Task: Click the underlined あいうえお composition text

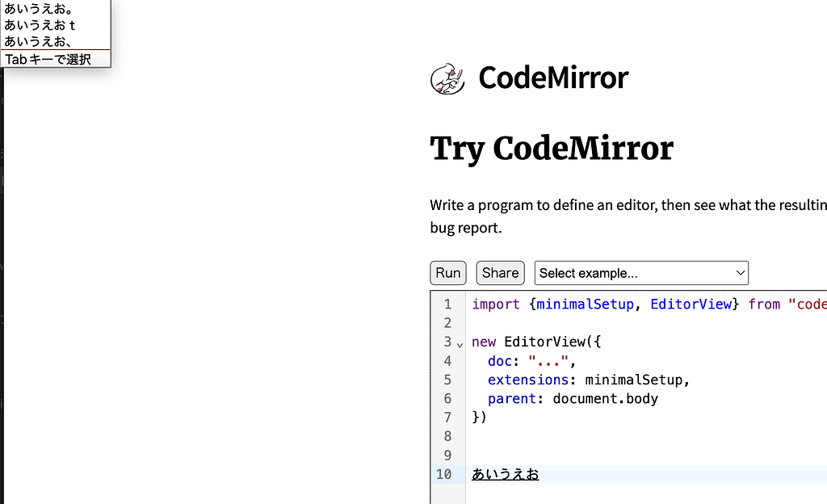Action: 505,474
